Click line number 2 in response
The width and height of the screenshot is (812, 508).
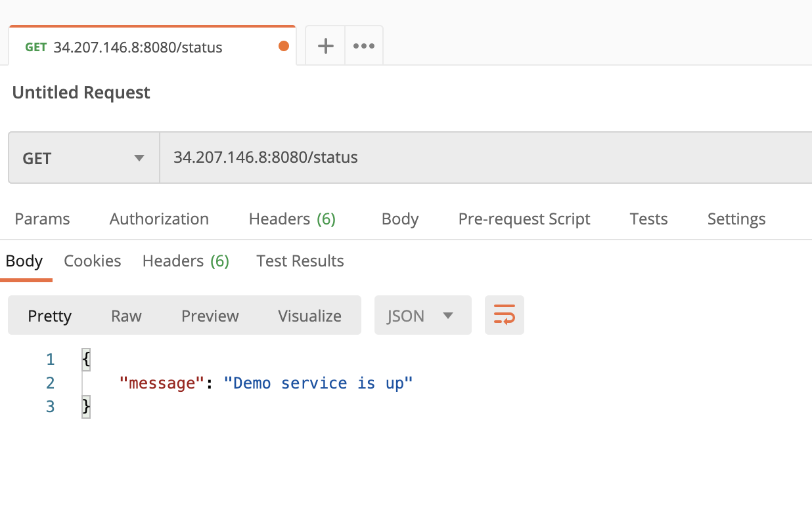pyautogui.click(x=51, y=383)
